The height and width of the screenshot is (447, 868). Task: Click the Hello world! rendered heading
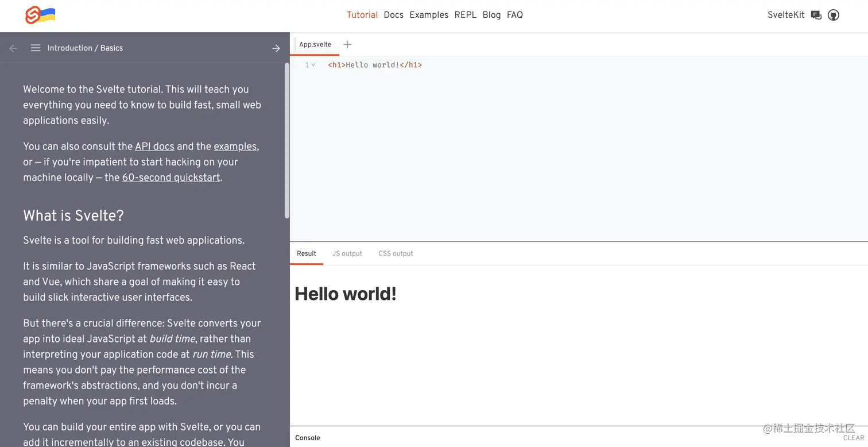click(346, 294)
